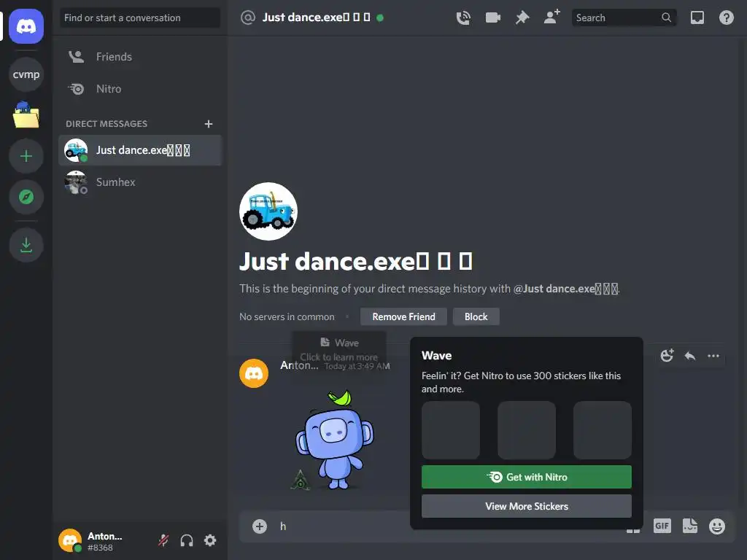Click the Anton message author avatar
The image size is (747, 560).
coord(254,373)
